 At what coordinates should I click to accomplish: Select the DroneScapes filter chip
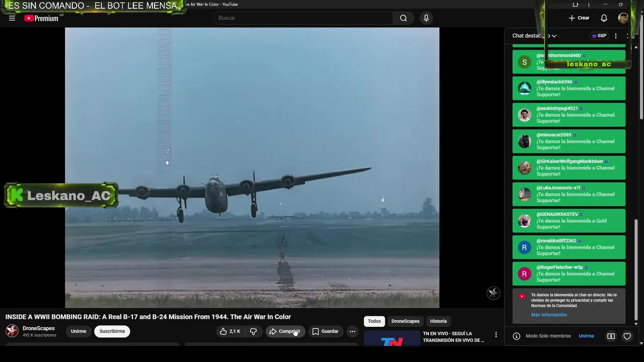tap(406, 321)
